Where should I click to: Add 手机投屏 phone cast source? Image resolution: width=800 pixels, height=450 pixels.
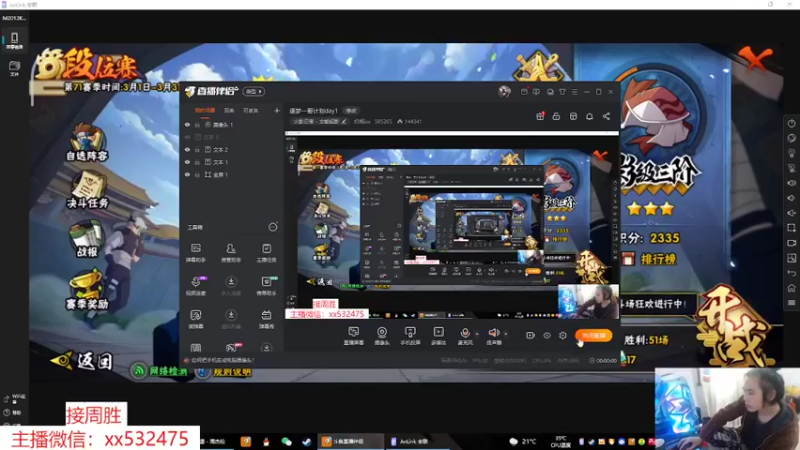410,336
